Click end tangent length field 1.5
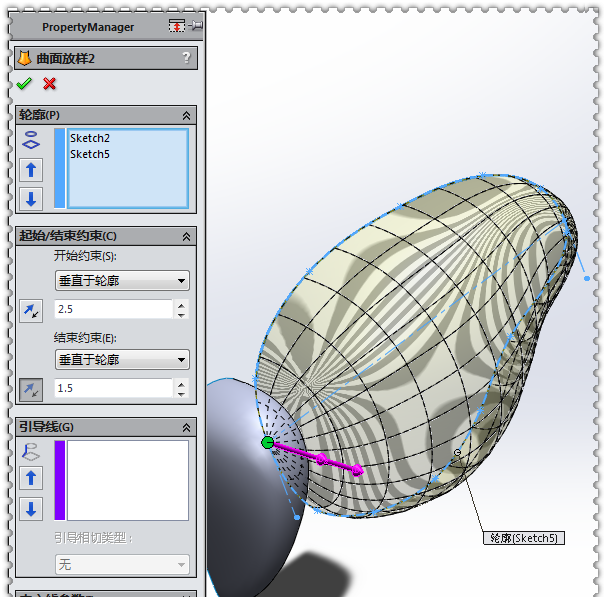Image resolution: width=606 pixels, height=597 pixels. pos(113,388)
